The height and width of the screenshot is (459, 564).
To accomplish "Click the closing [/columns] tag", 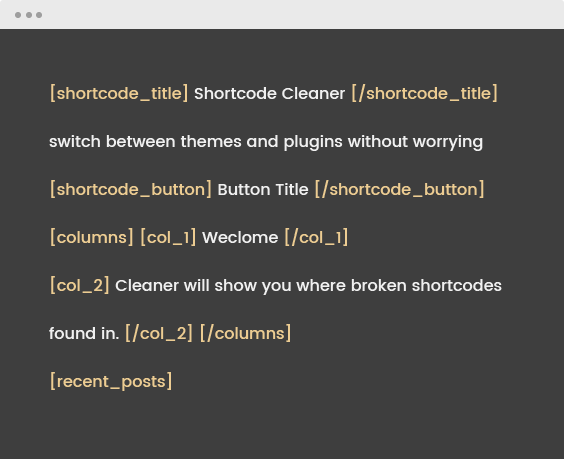I will (245, 333).
